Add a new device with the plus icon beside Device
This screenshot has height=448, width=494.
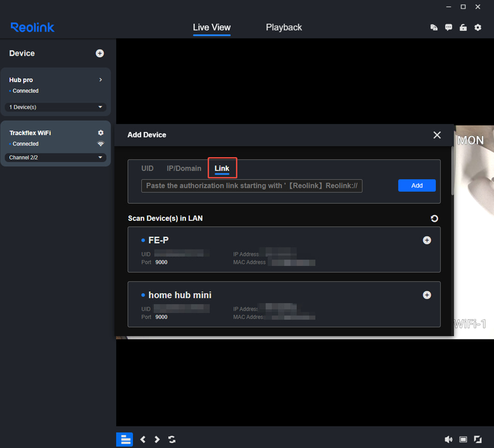99,53
